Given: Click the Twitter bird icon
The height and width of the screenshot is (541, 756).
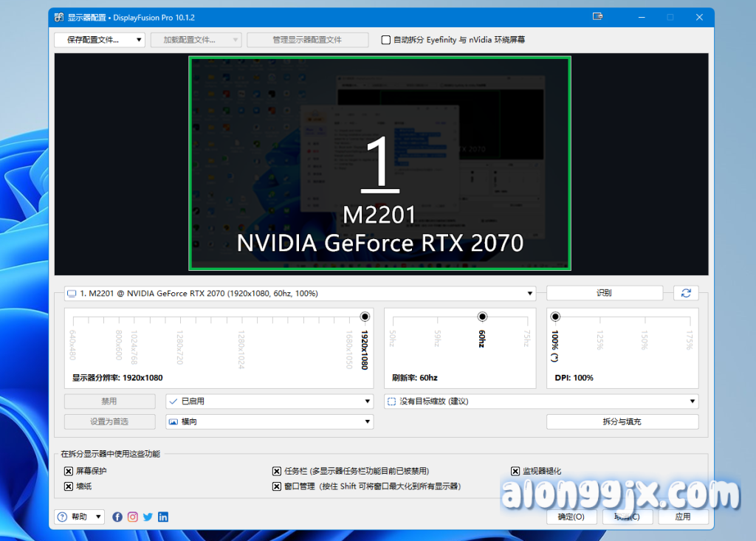Looking at the screenshot, I should click(148, 517).
